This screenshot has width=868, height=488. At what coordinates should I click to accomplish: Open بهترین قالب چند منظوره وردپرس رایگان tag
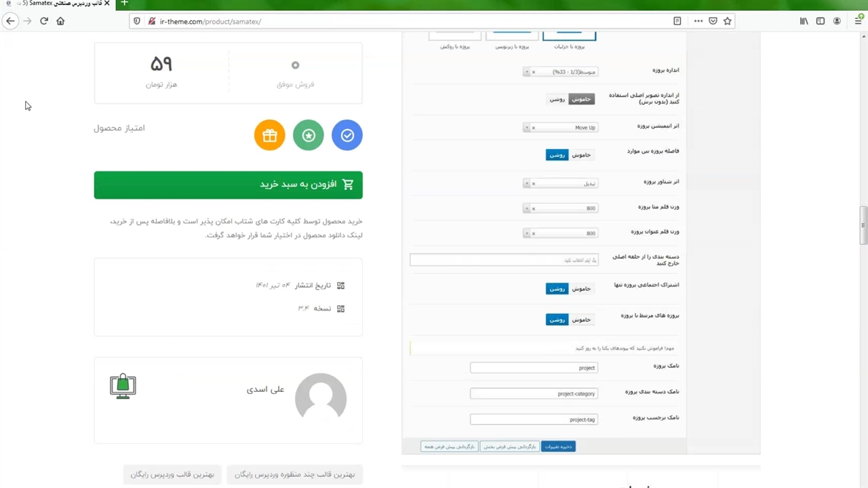(x=294, y=474)
